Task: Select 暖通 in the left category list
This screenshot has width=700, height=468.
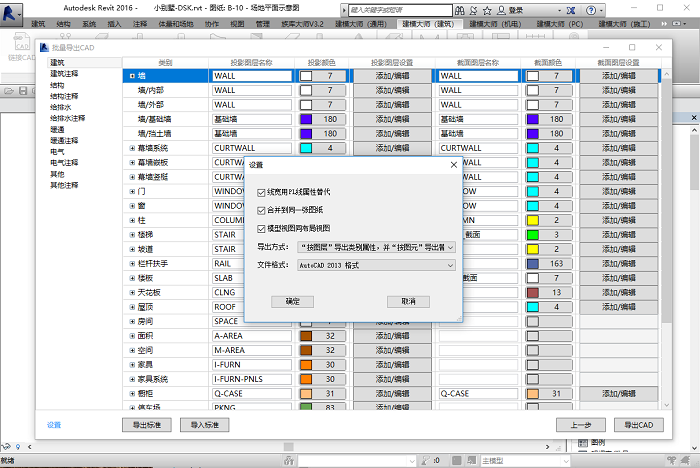Action: click(57, 130)
